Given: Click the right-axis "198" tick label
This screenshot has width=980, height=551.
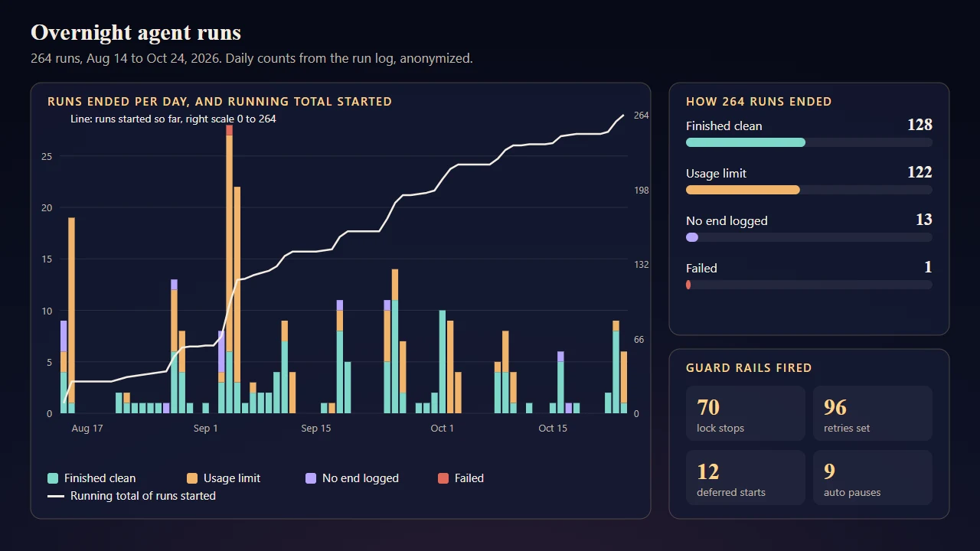Looking at the screenshot, I should (x=642, y=191).
